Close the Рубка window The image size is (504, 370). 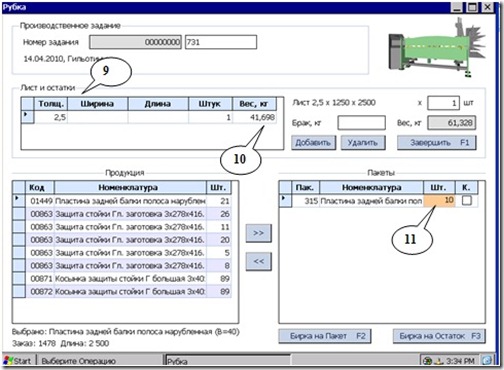tap(488, 7)
